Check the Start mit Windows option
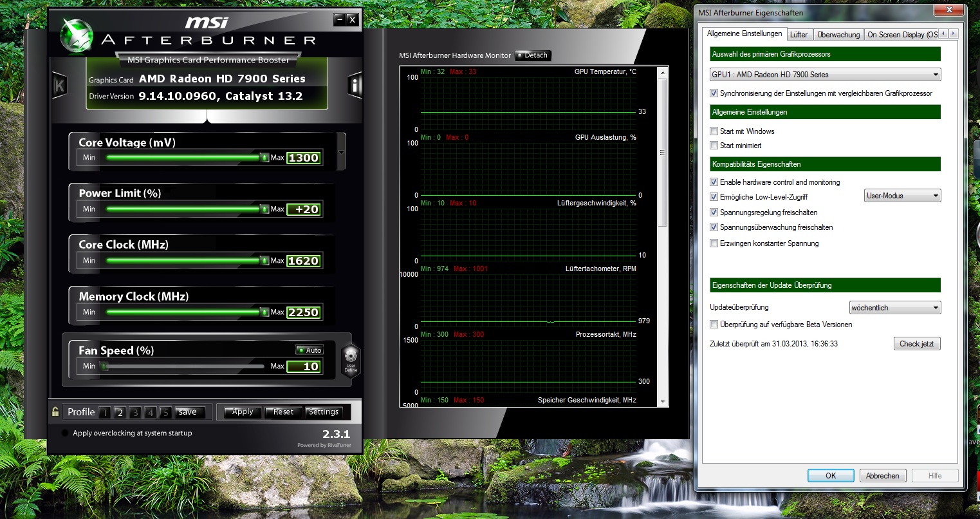The image size is (980, 519). [x=714, y=131]
